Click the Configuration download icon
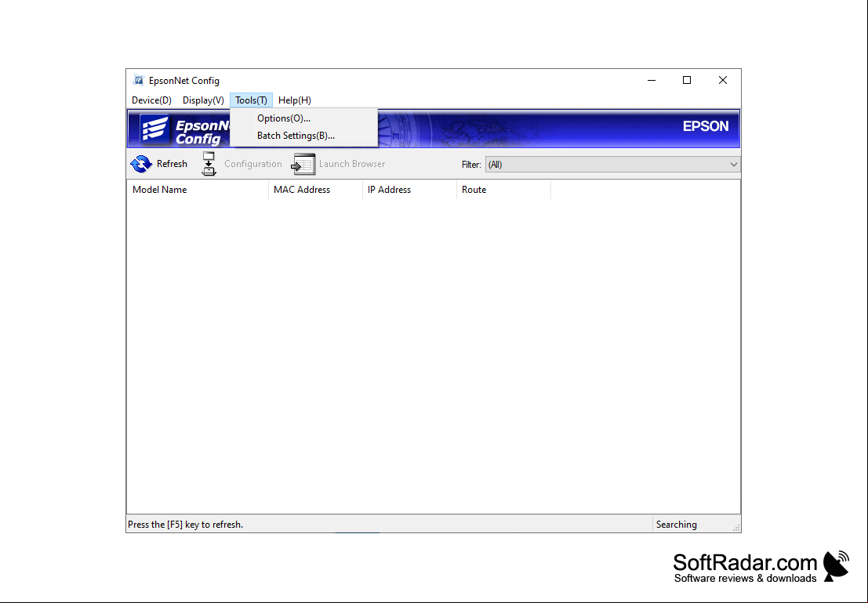 (209, 164)
